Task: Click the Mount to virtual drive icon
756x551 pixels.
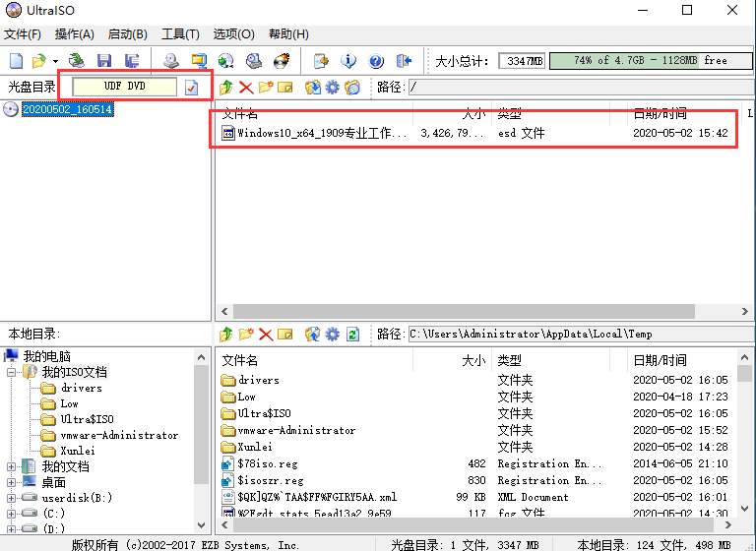Action: click(x=254, y=61)
